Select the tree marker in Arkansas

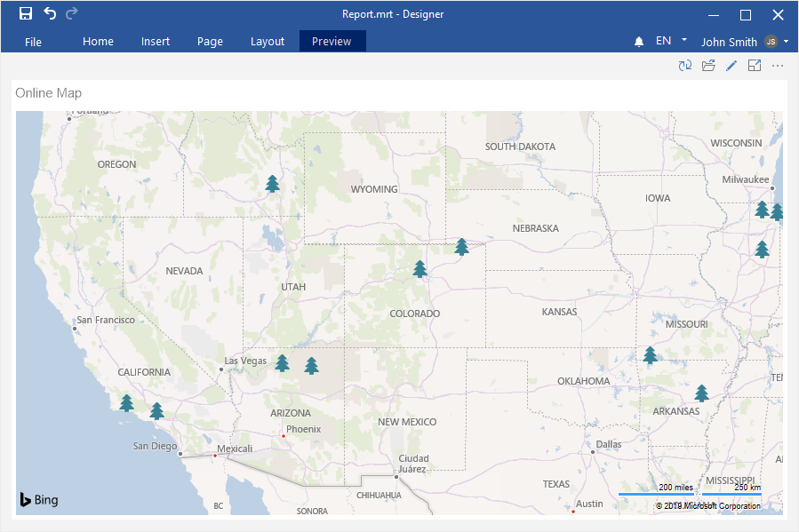click(702, 393)
